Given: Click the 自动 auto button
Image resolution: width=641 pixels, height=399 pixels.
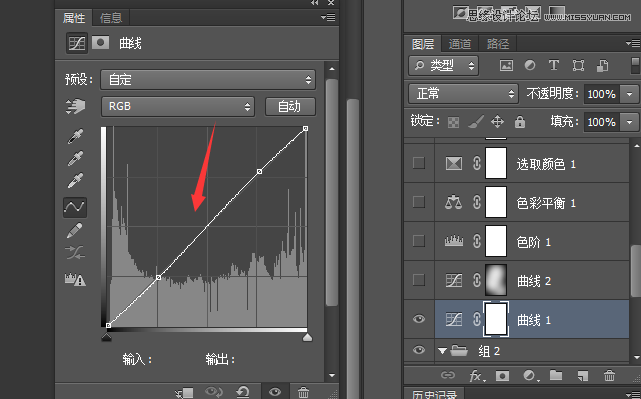Looking at the screenshot, I should coord(290,106).
